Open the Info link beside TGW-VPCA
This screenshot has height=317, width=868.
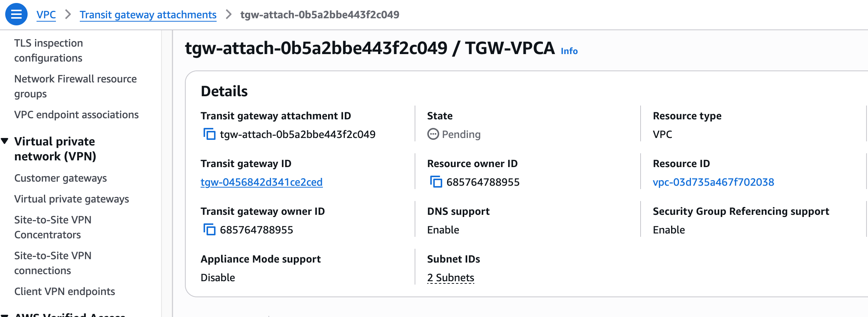click(569, 51)
